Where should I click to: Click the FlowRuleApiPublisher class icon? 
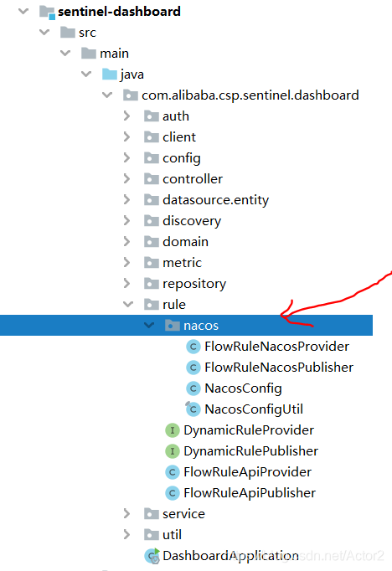click(x=173, y=493)
